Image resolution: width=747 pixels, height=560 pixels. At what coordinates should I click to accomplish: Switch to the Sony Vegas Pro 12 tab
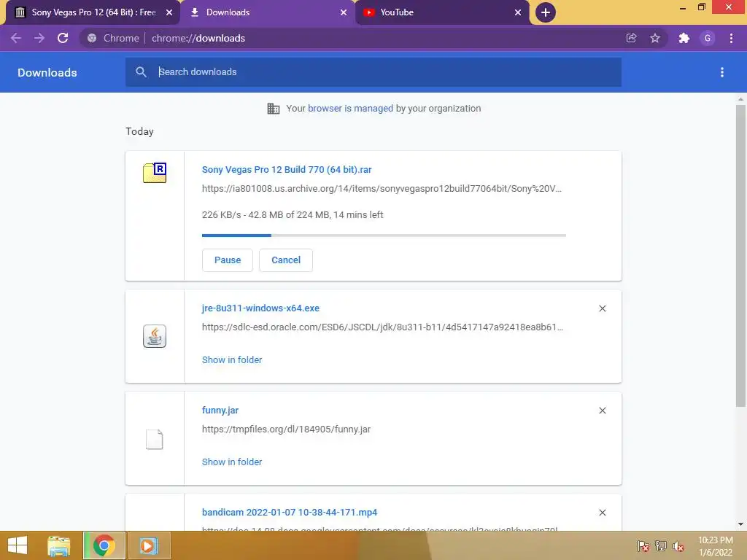93,12
